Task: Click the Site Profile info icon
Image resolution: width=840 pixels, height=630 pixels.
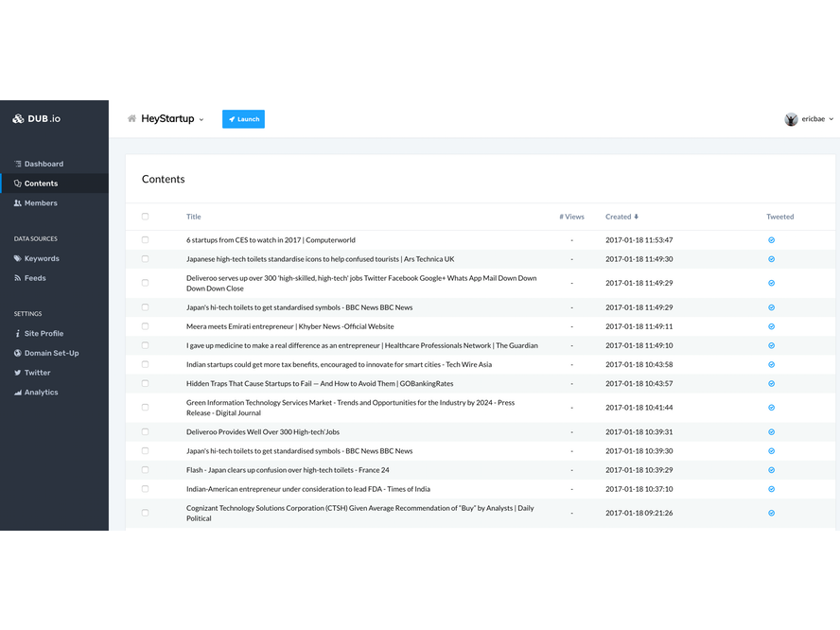Action: coord(18,333)
